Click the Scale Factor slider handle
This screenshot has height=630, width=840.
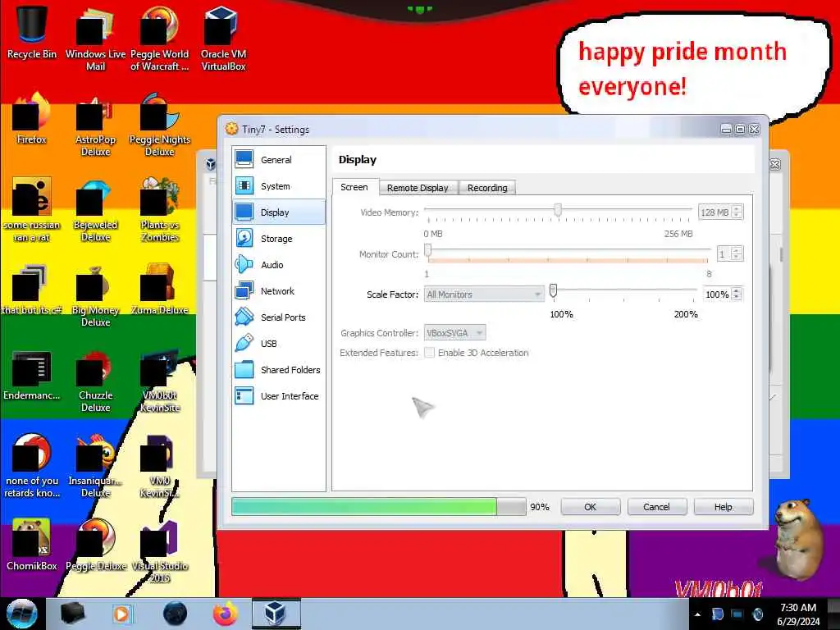(554, 290)
